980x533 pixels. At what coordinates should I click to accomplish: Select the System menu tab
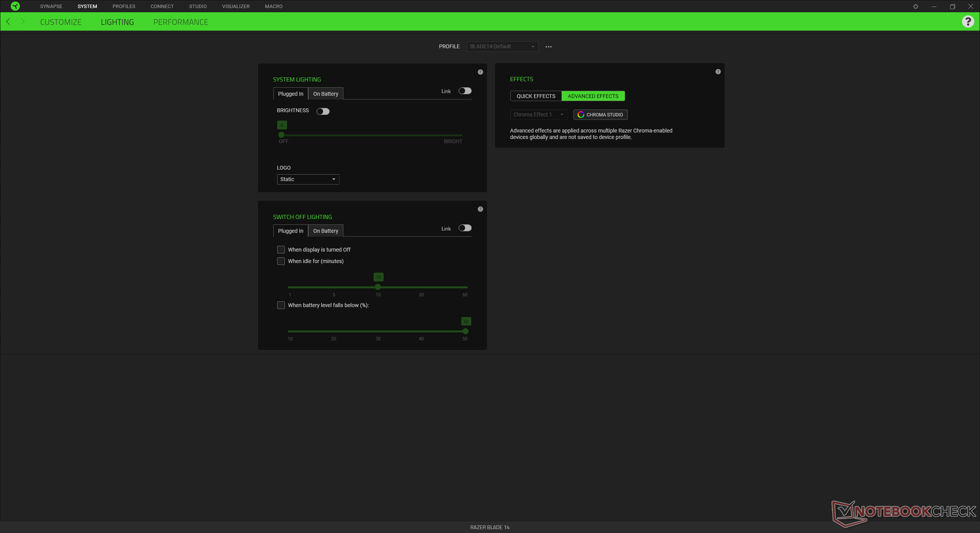click(87, 7)
